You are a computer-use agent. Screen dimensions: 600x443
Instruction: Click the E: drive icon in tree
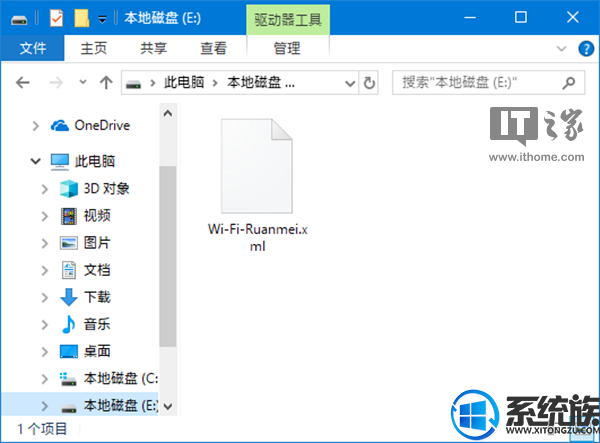(69, 409)
